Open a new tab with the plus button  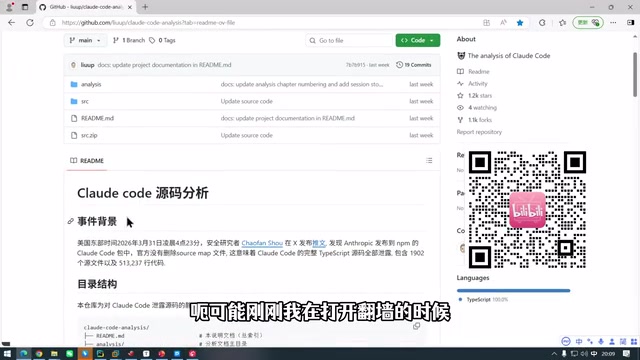pos(145,7)
